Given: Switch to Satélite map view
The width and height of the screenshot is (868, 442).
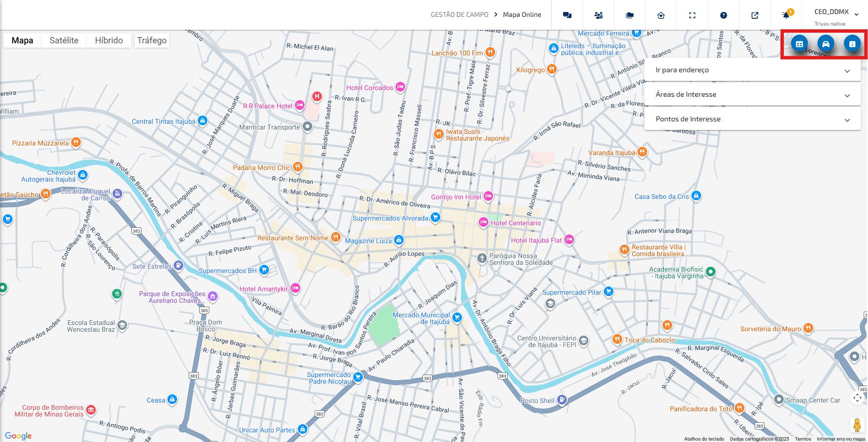Looking at the screenshot, I should (64, 40).
